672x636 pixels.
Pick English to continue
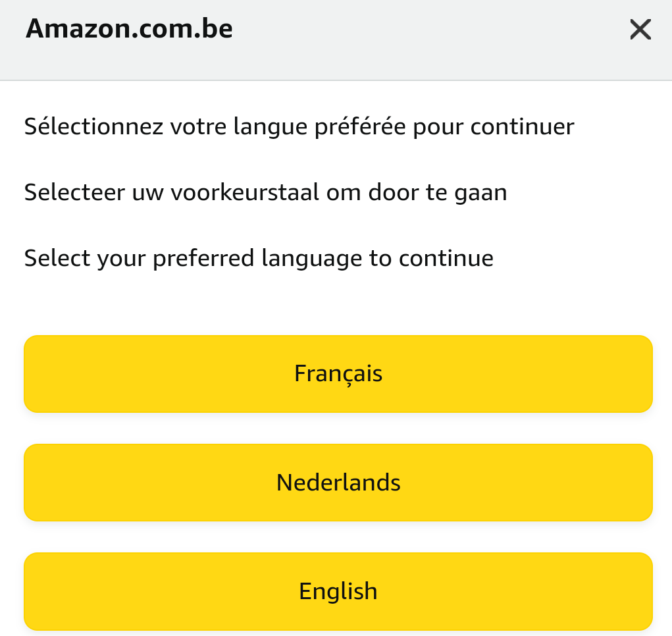[x=338, y=591]
